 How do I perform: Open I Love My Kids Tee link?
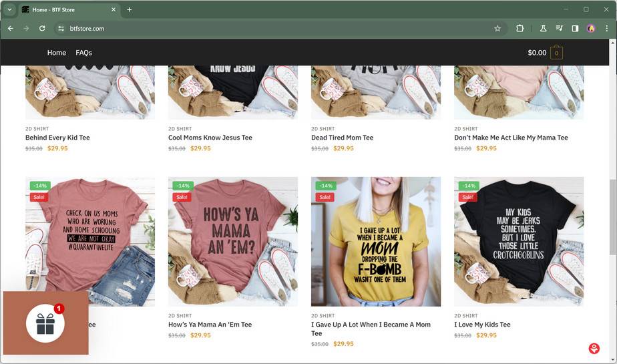[x=482, y=325]
